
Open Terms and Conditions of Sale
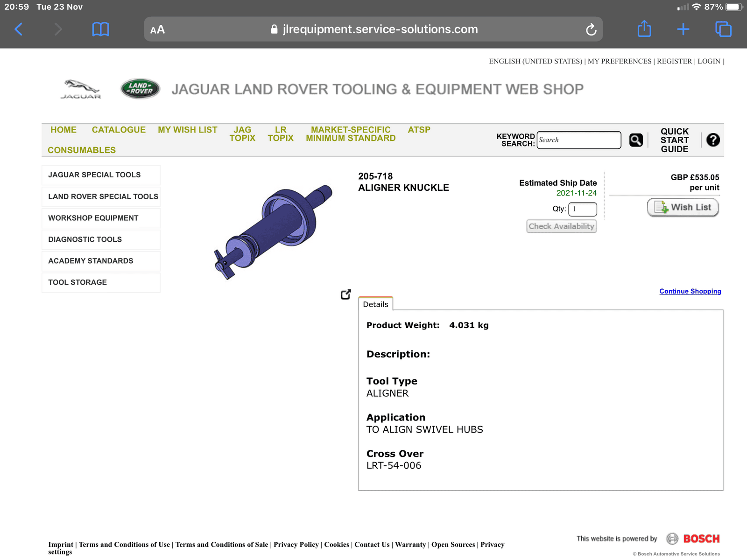pos(222,545)
